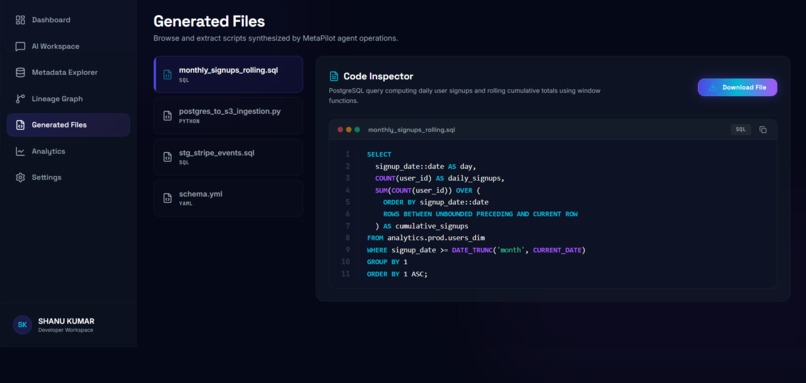The image size is (806, 383).
Task: Click the Analytics chart icon
Action: [x=20, y=152]
